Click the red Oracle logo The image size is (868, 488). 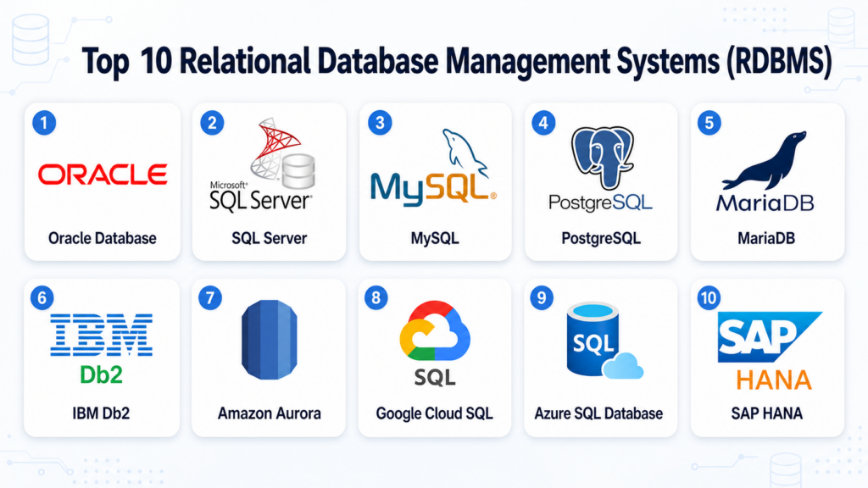[x=103, y=175]
